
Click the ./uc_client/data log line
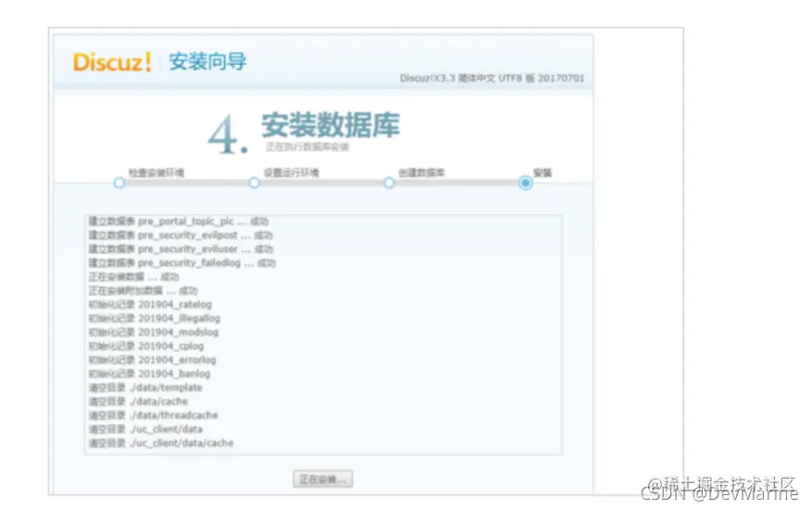145,429
